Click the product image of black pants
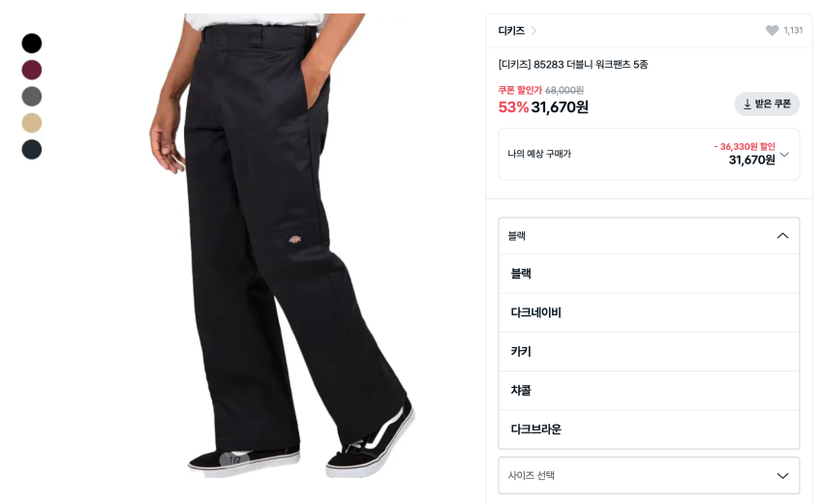 point(282,246)
